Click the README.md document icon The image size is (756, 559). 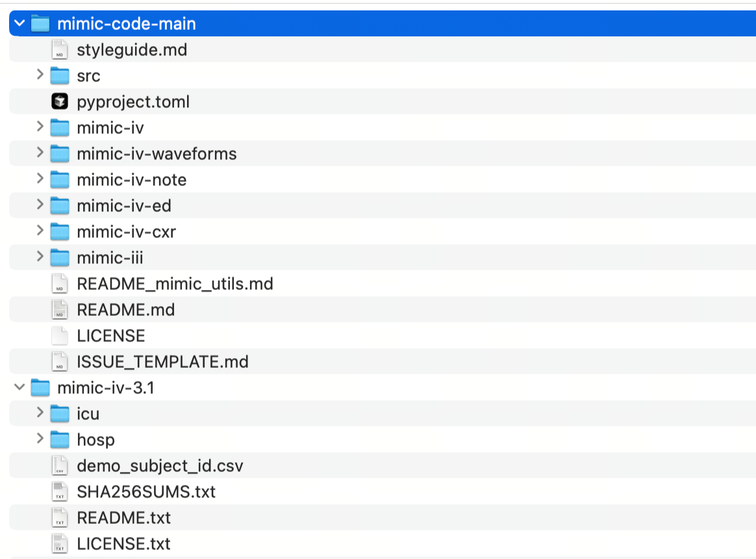[x=60, y=310]
